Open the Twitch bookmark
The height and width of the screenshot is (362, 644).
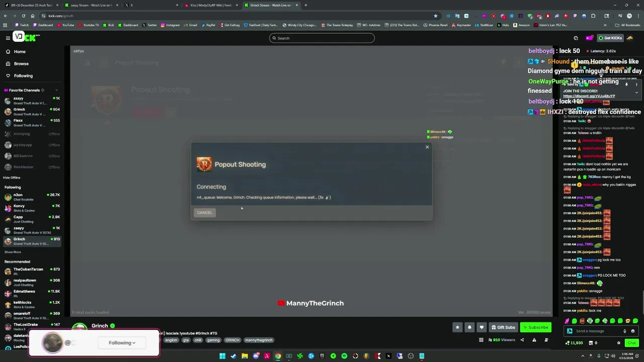pyautogui.click(x=22, y=25)
